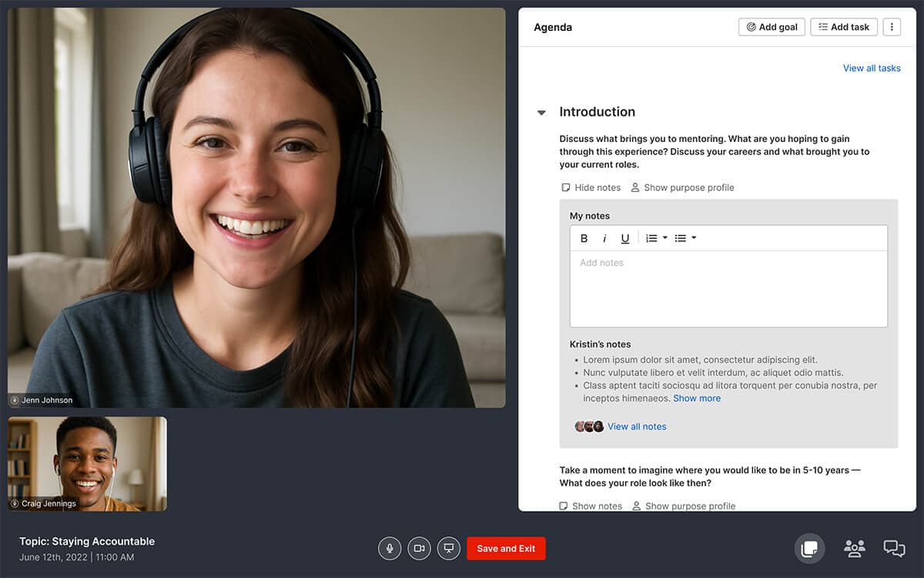Viewport: 924px width, 578px height.
Task: Toggle the microphone button
Action: point(390,549)
